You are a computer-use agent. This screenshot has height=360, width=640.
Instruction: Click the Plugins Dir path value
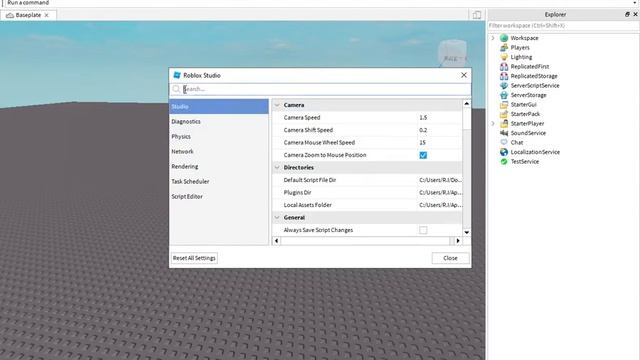point(440,193)
